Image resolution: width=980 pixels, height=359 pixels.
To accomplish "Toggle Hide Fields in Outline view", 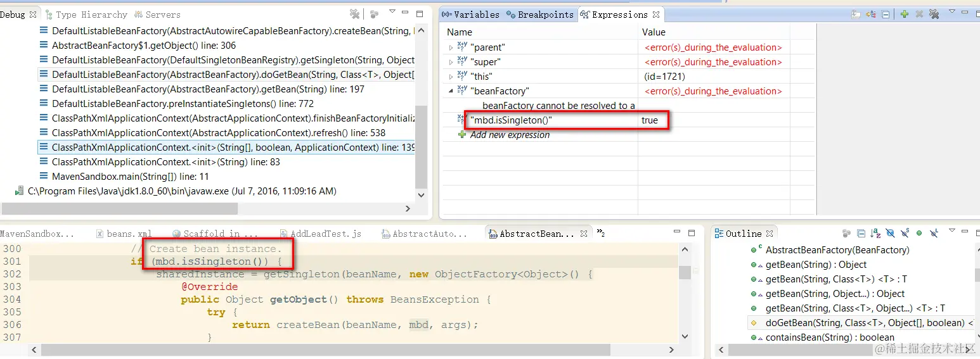I will point(890,234).
